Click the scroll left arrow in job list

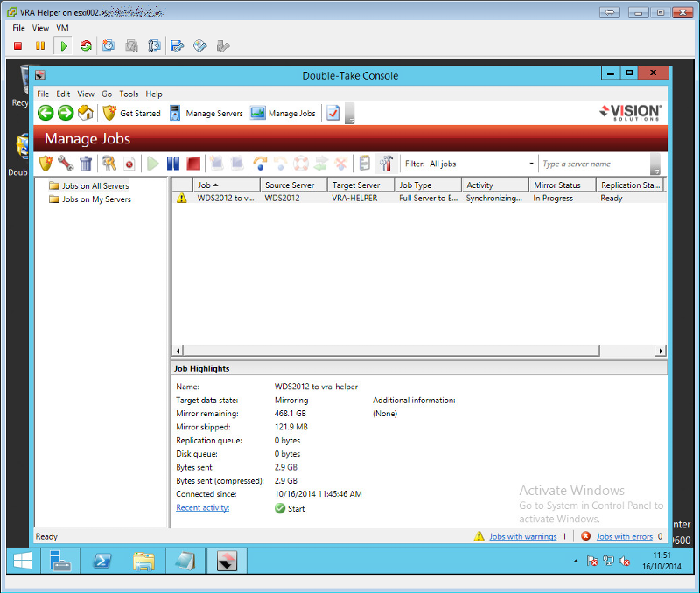tap(178, 351)
